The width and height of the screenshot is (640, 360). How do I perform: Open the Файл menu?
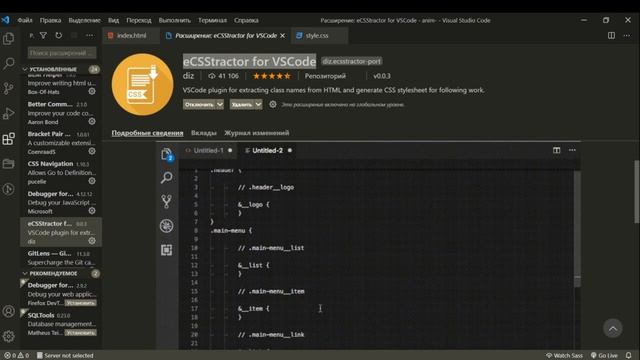[25, 20]
